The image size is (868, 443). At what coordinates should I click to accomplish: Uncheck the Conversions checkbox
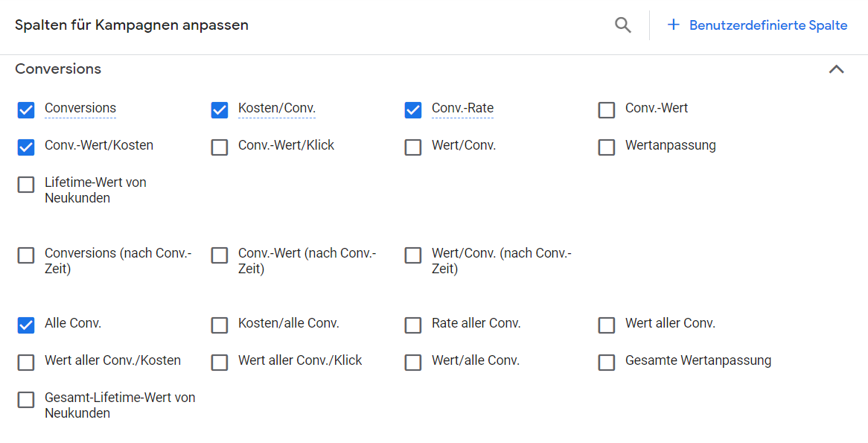pos(26,109)
